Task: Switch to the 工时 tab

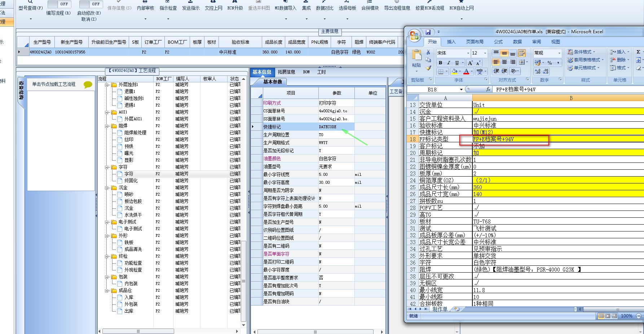Action: (321, 72)
